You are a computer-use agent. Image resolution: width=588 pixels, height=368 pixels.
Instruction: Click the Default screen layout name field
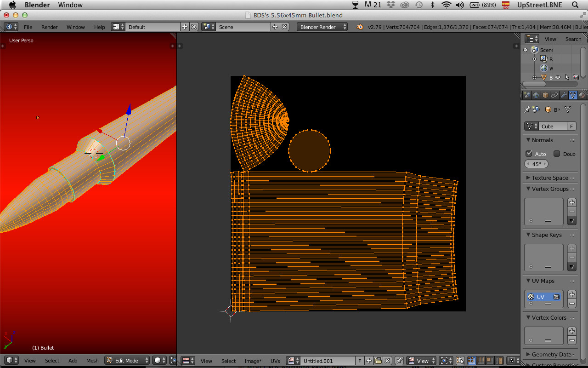153,27
